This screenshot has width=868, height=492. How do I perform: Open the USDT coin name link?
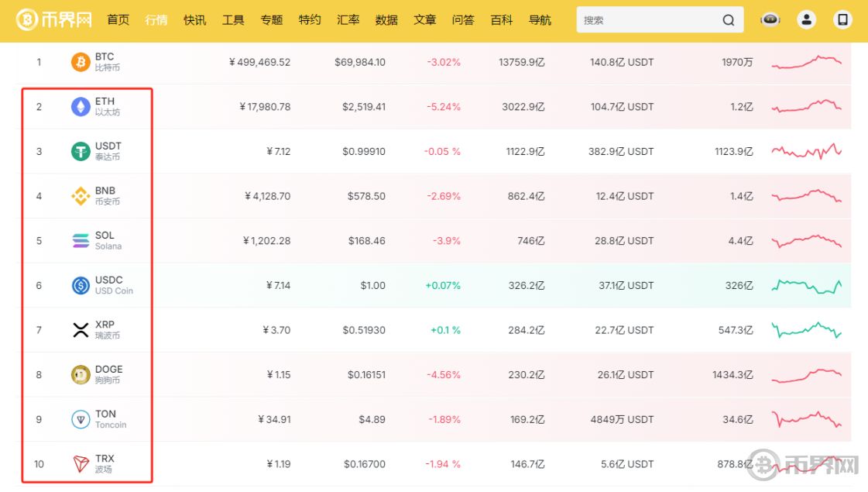[108, 146]
